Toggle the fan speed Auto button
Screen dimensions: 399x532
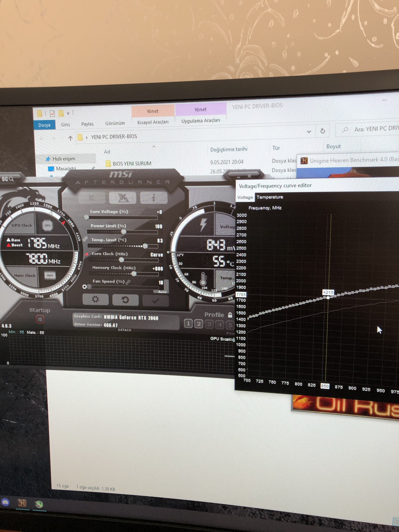coord(162,292)
